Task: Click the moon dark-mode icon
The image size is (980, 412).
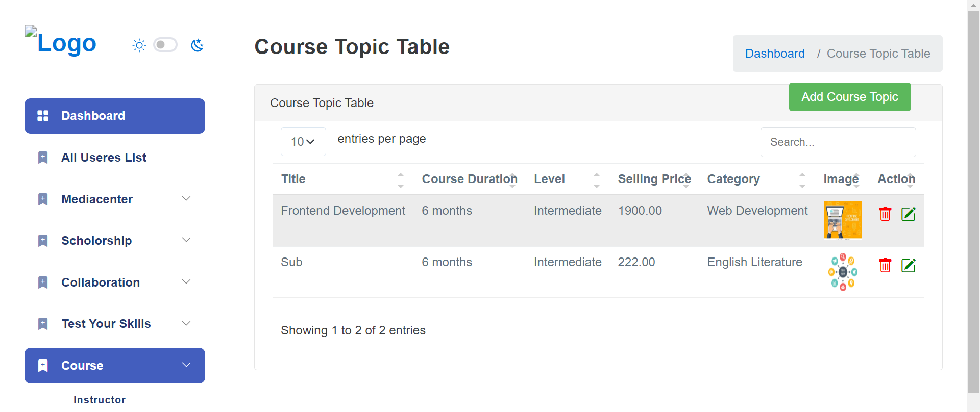Action: click(x=197, y=45)
